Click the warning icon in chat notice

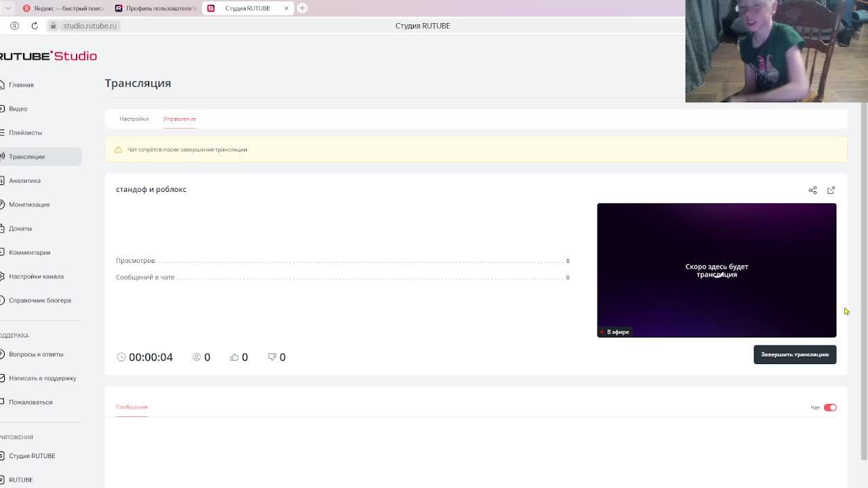pyautogui.click(x=118, y=149)
